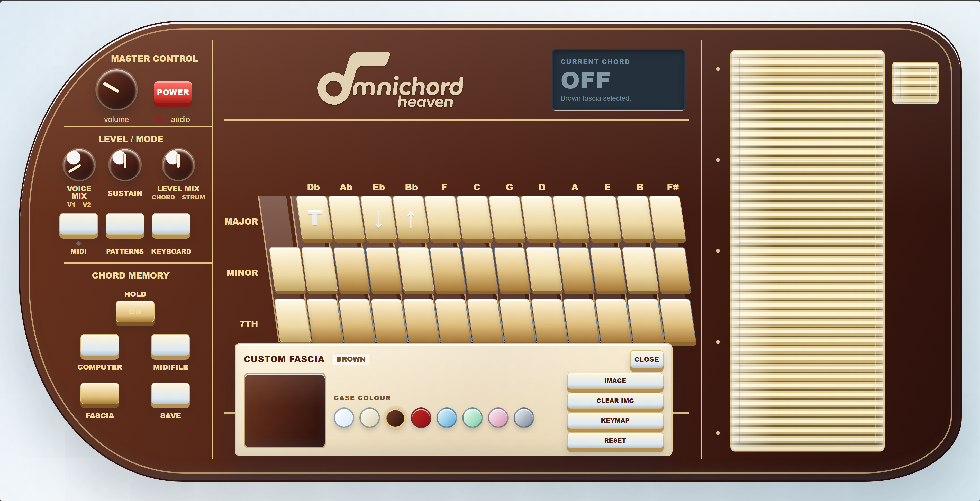Click the CASE COLOUR label
980x501 pixels.
pos(362,398)
